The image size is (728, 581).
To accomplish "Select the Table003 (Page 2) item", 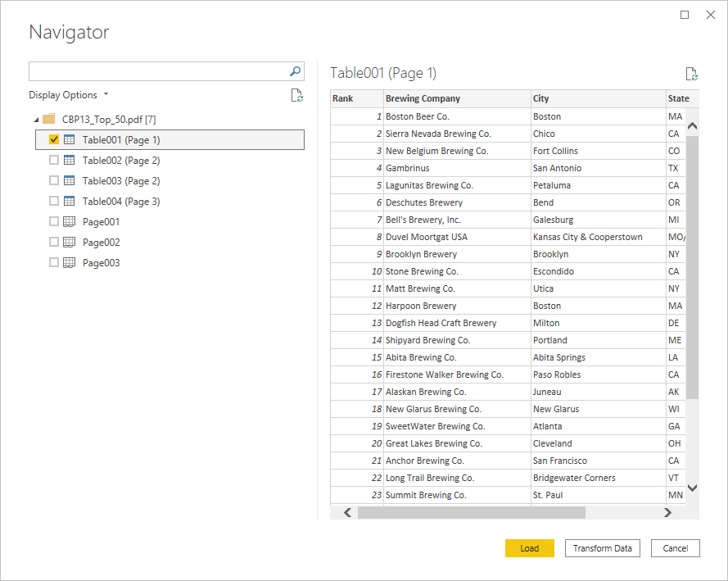I will [120, 180].
